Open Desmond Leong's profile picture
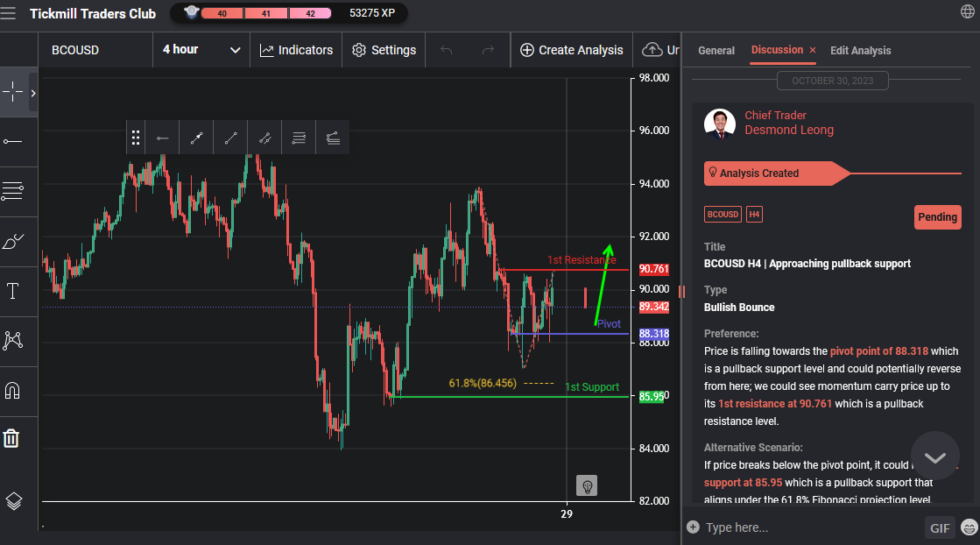Viewport: 980px width, 545px height. pyautogui.click(x=719, y=124)
